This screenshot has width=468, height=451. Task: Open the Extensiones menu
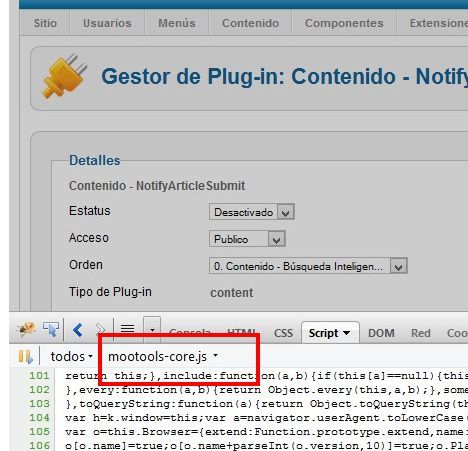[x=438, y=23]
